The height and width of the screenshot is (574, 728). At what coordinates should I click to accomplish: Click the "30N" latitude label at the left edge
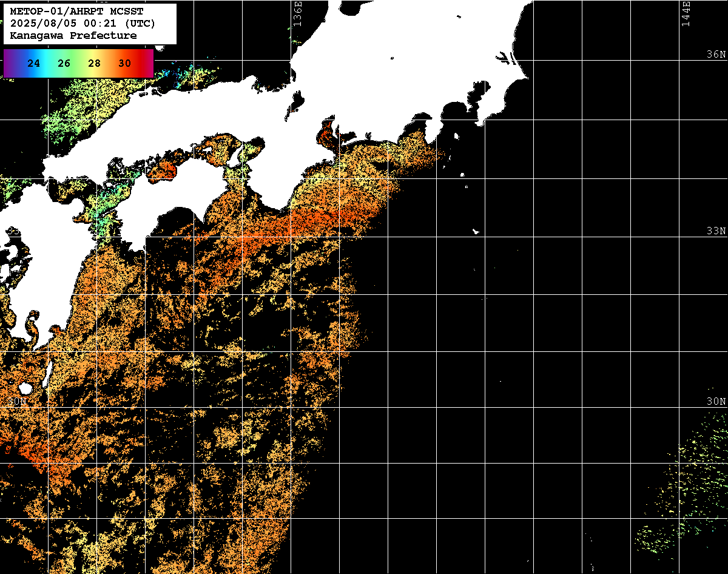(x=17, y=402)
